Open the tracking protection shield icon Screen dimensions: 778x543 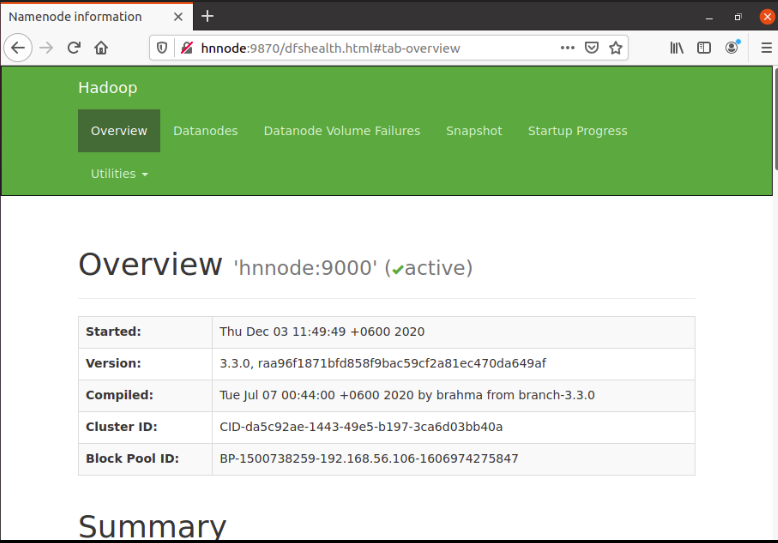163,48
